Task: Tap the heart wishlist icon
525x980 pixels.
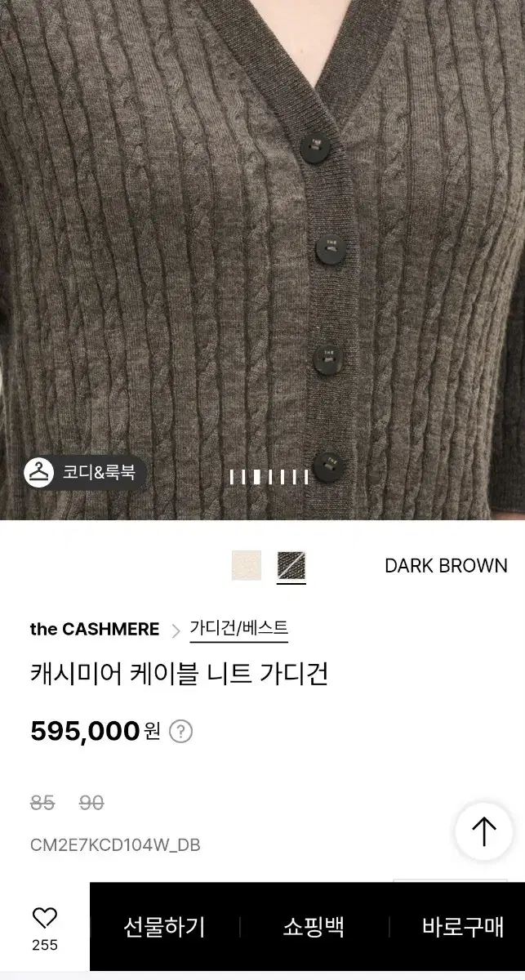Action: pos(44,918)
